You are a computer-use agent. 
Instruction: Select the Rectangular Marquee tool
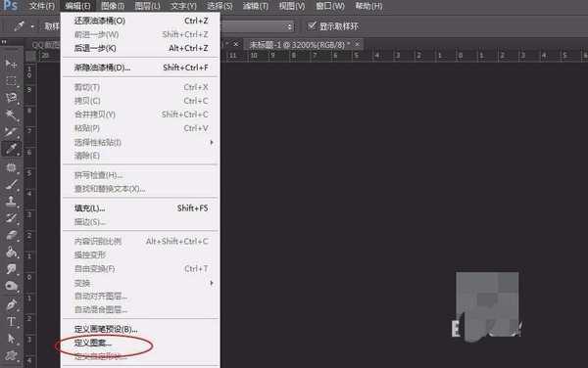11,81
